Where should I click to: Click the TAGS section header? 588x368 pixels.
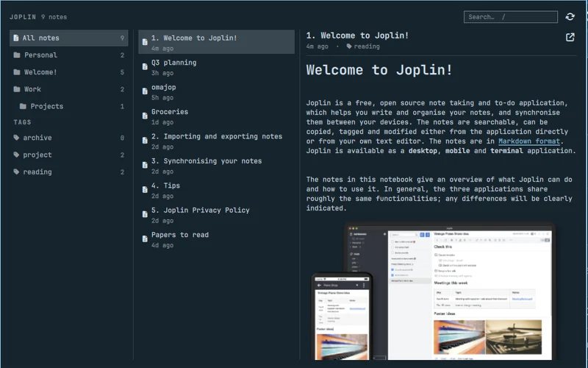(22, 122)
